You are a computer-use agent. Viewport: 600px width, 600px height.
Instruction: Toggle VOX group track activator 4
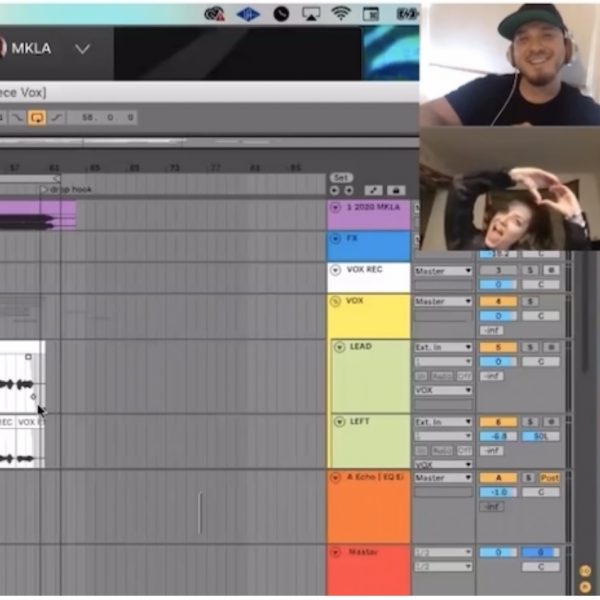(498, 302)
